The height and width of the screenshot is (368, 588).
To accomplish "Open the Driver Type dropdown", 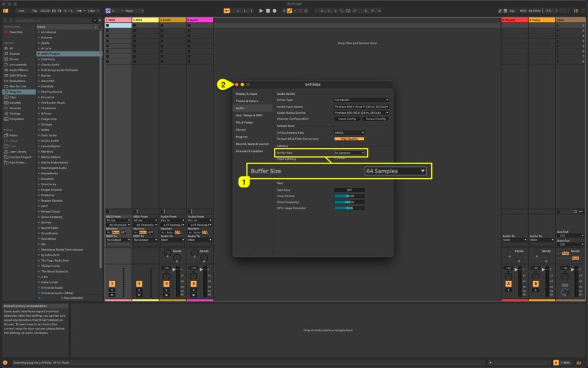I will tap(361, 99).
